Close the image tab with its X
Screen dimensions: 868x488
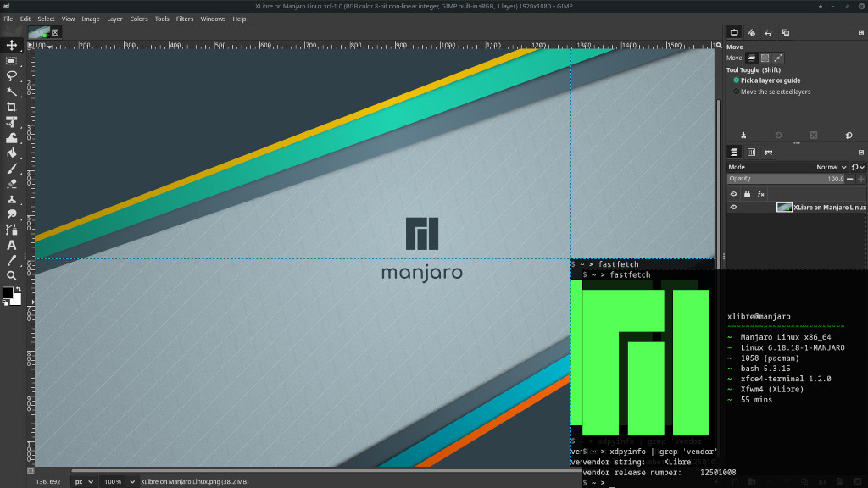[x=55, y=33]
